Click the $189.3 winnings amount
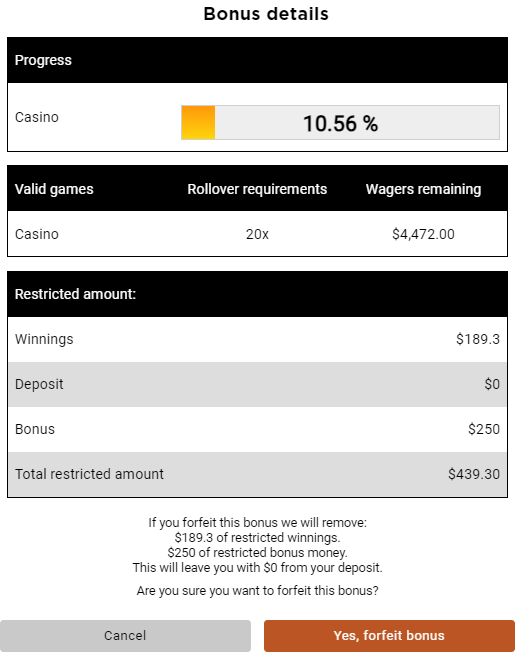The width and height of the screenshot is (521, 655). 478,339
